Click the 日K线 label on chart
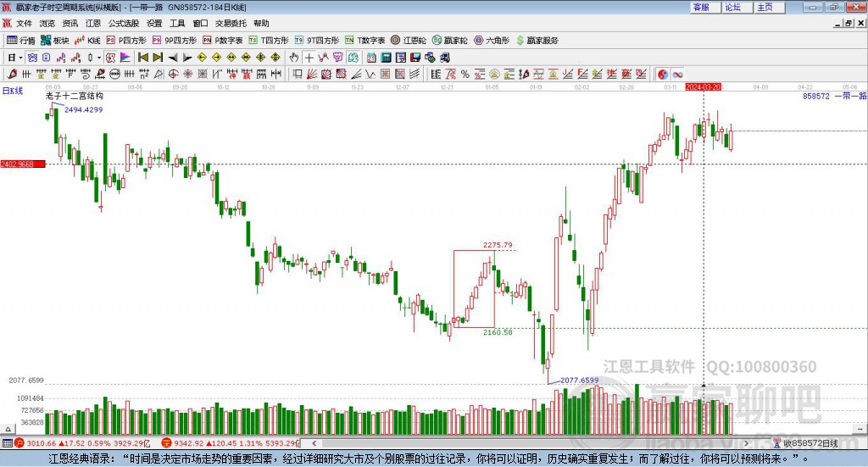 point(13,91)
